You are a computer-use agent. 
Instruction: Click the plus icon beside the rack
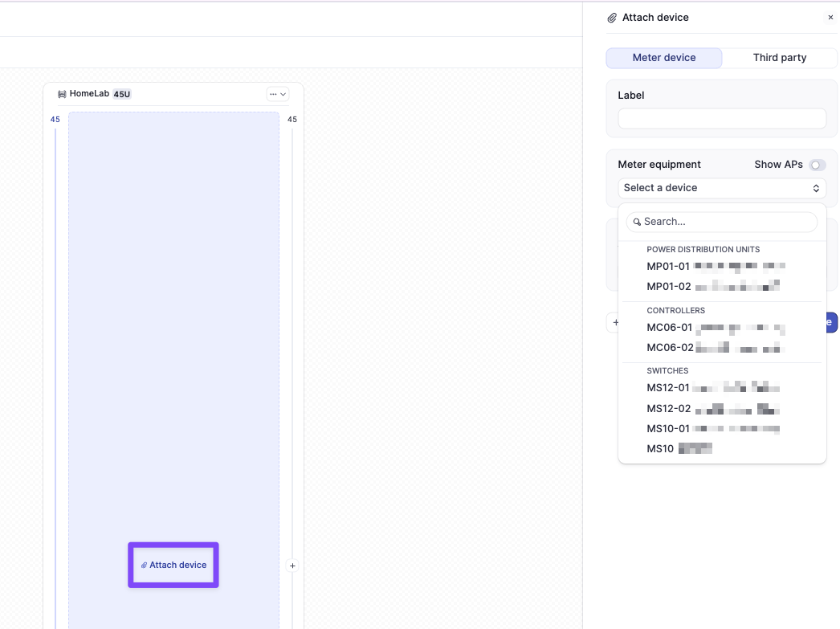(292, 566)
